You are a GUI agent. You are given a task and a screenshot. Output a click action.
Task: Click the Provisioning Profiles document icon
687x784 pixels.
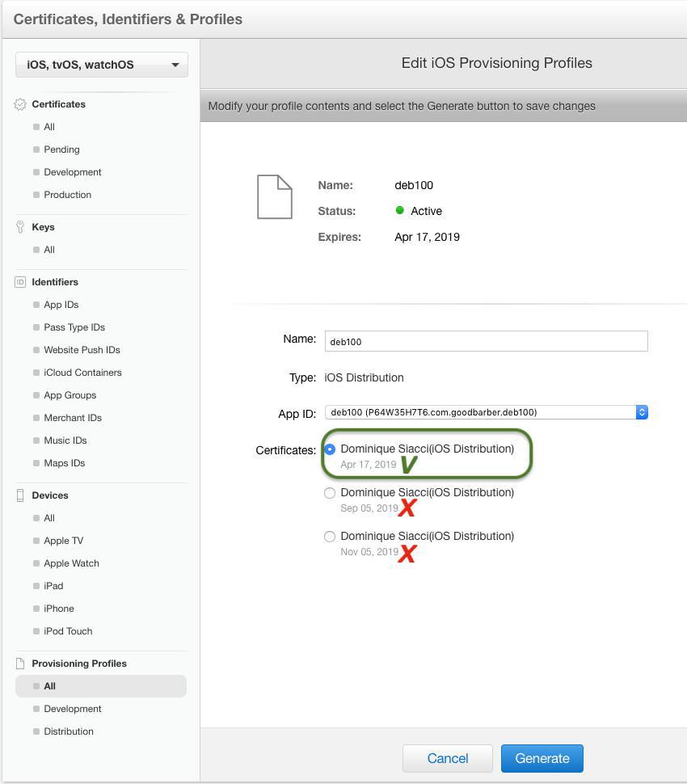[20, 664]
